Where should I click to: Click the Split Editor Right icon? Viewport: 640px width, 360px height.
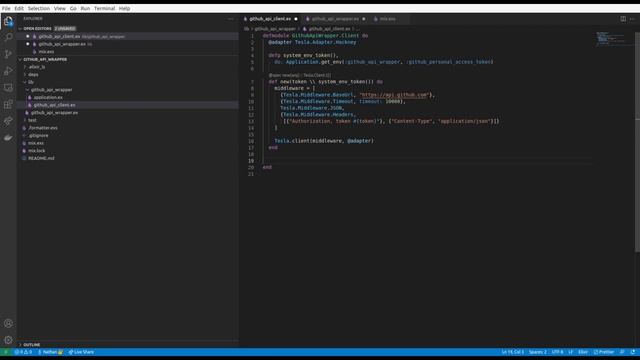(x=623, y=19)
